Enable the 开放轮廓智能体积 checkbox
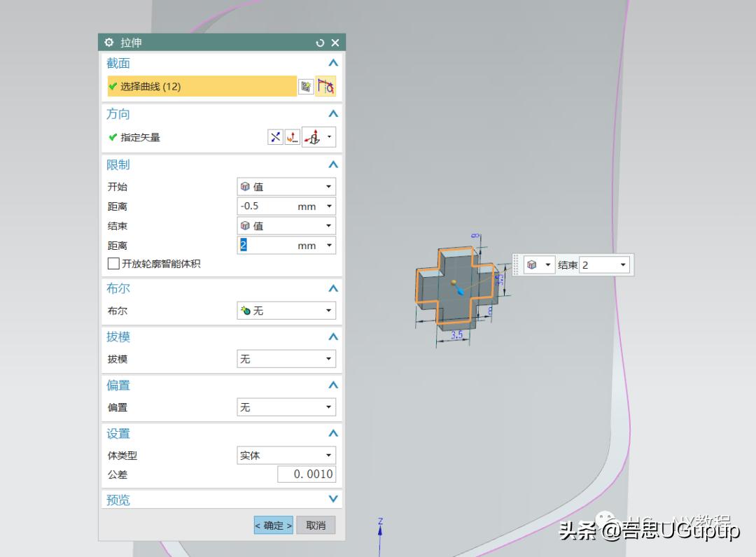756x557 pixels. click(x=113, y=263)
